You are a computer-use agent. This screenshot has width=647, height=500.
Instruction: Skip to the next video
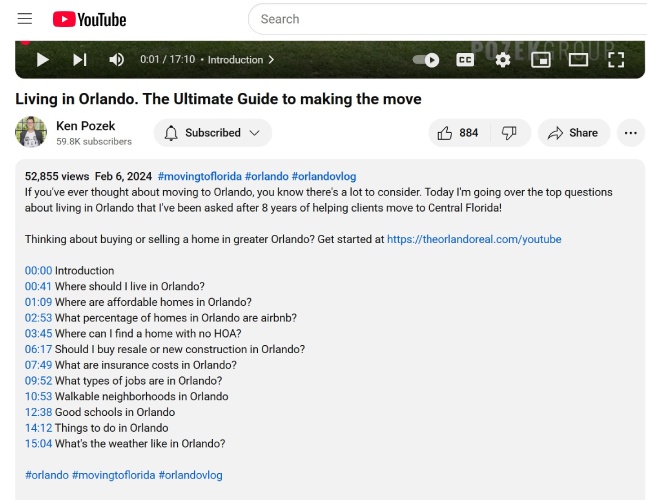80,60
